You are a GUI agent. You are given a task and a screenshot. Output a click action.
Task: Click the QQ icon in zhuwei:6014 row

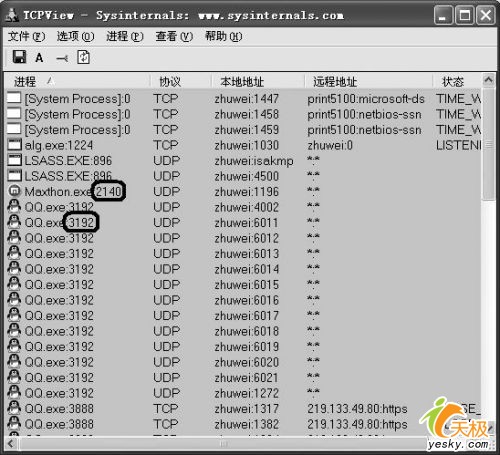[14, 269]
